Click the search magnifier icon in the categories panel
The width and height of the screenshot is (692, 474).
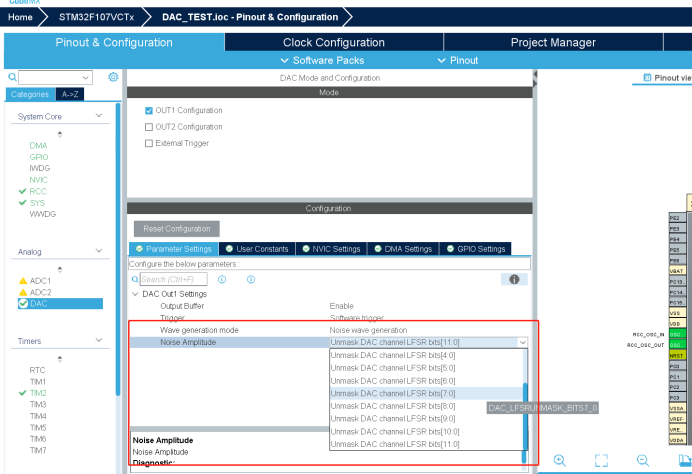[12, 77]
